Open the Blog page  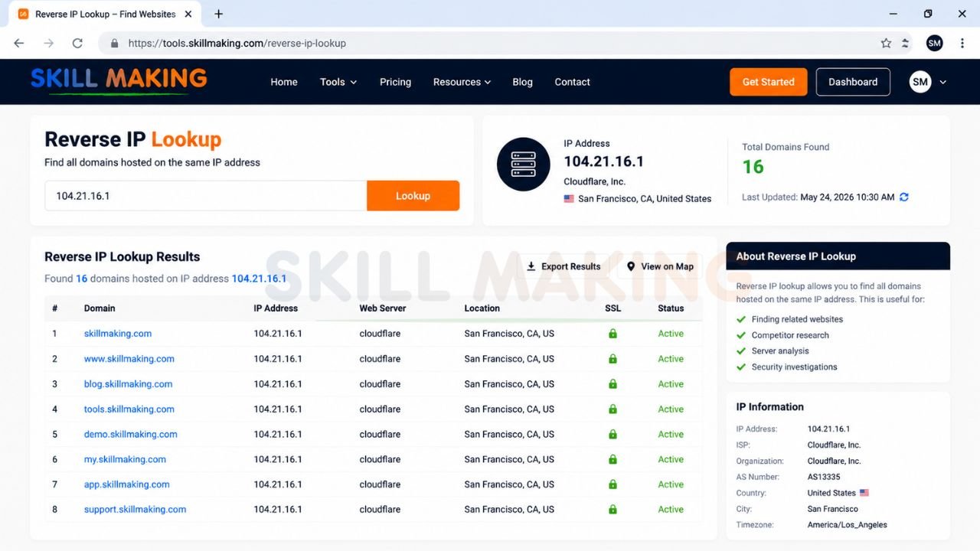pyautogui.click(x=522, y=82)
